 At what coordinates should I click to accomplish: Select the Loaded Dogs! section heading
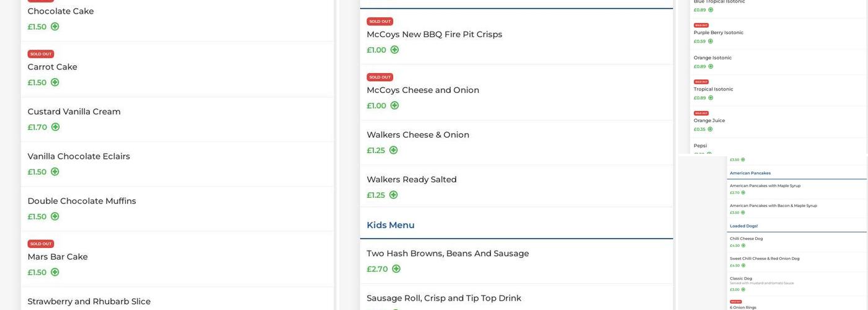tap(743, 226)
